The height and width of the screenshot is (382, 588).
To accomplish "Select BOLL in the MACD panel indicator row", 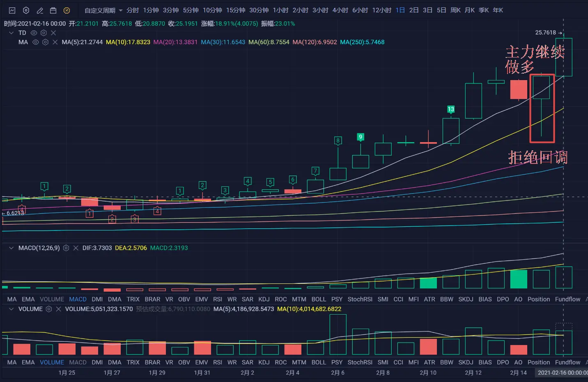I will [x=319, y=299].
